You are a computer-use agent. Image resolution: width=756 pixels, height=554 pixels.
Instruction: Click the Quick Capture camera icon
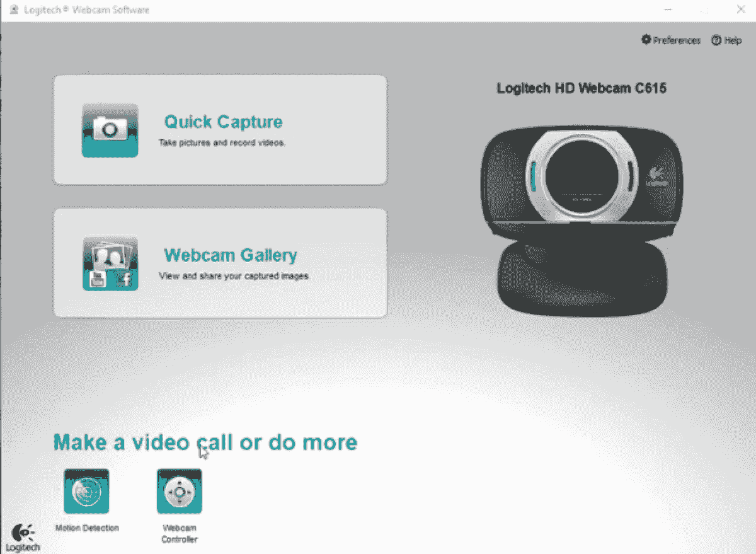click(110, 130)
